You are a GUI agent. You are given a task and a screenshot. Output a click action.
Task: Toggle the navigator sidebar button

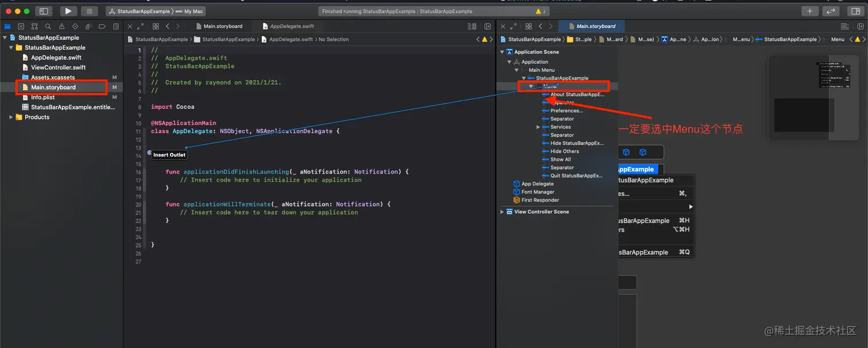coord(44,11)
